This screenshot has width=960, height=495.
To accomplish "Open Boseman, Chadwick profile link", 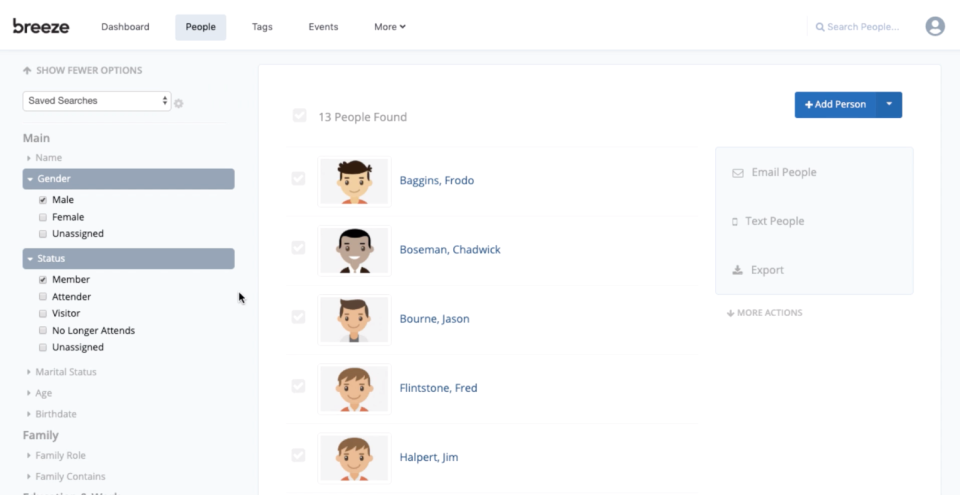I will tap(450, 250).
